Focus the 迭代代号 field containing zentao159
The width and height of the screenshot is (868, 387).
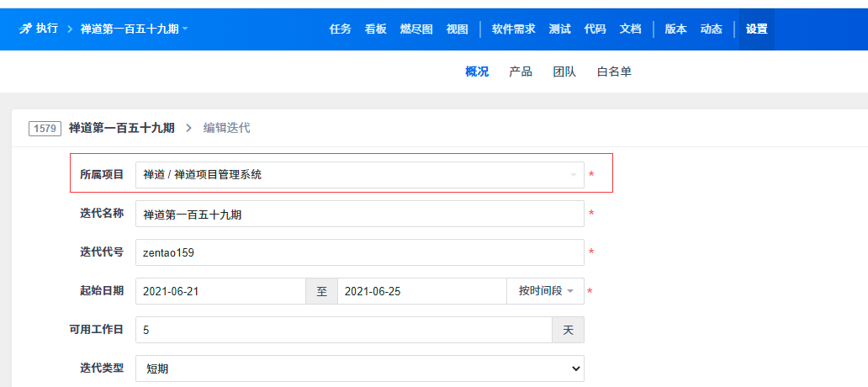coord(360,252)
